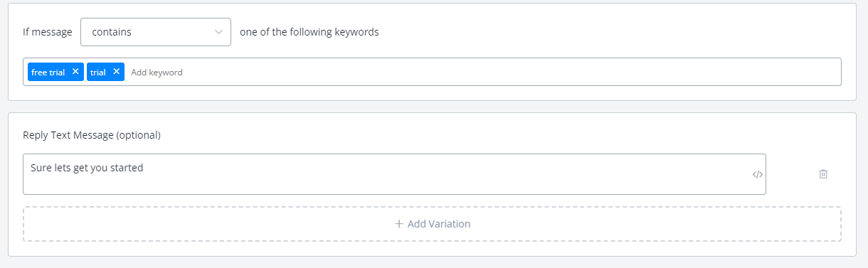Add a new reply variation

(432, 224)
